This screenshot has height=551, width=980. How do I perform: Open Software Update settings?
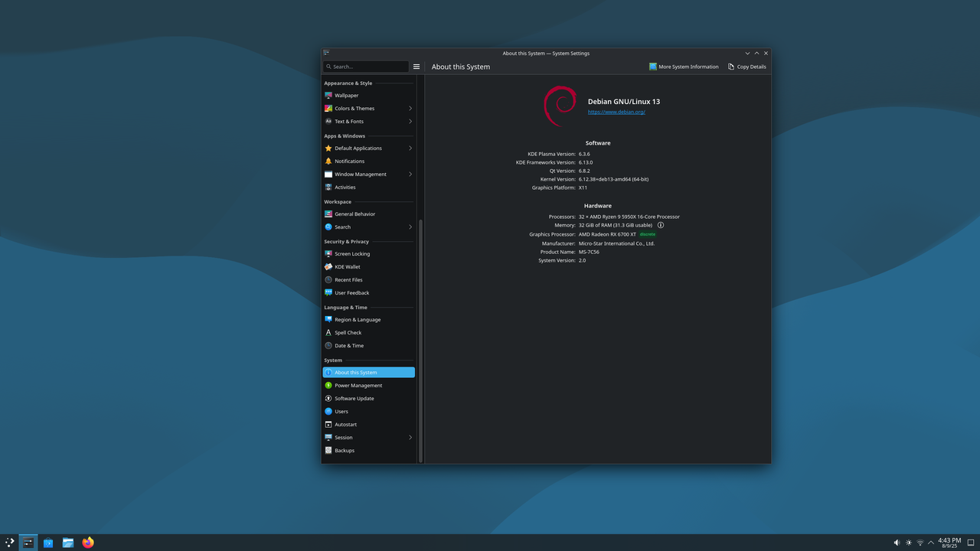(368, 399)
